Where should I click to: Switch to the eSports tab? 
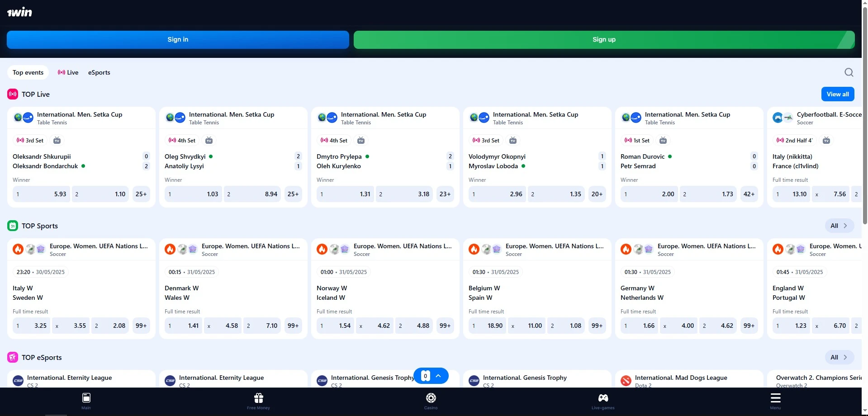pos(99,72)
